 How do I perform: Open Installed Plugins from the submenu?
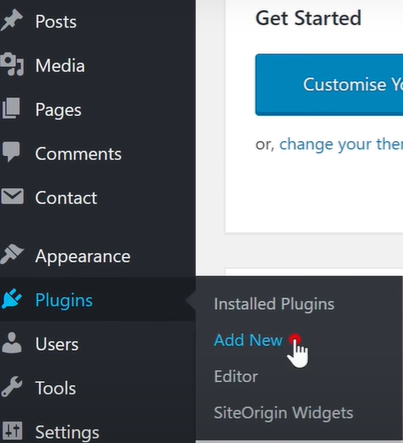coord(274,304)
